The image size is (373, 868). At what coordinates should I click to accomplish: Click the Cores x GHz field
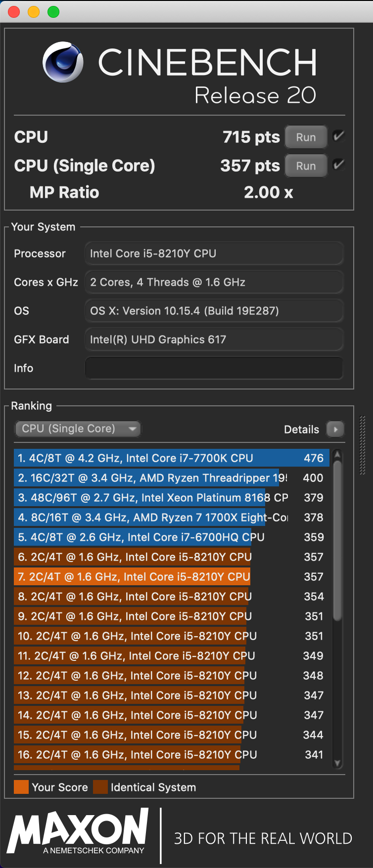214,282
